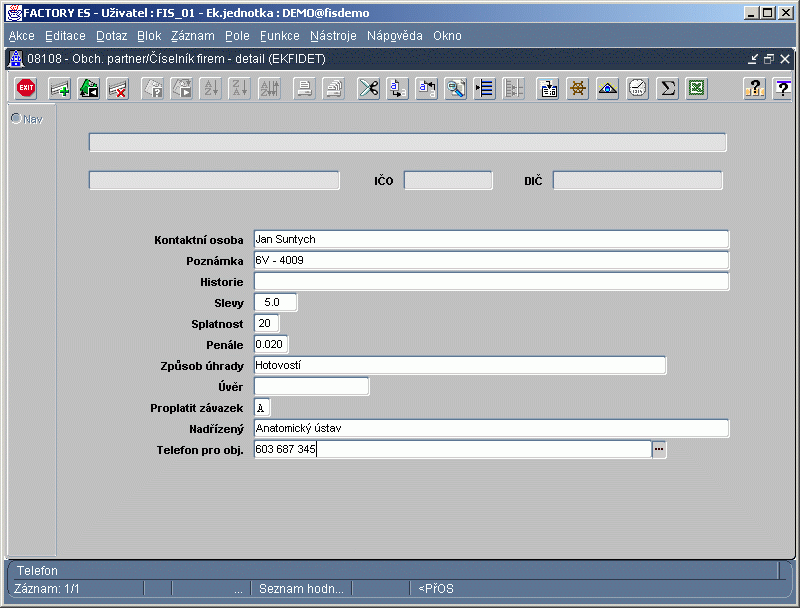Click the greyed tree structure icon
800x608 pixels.
point(514,89)
